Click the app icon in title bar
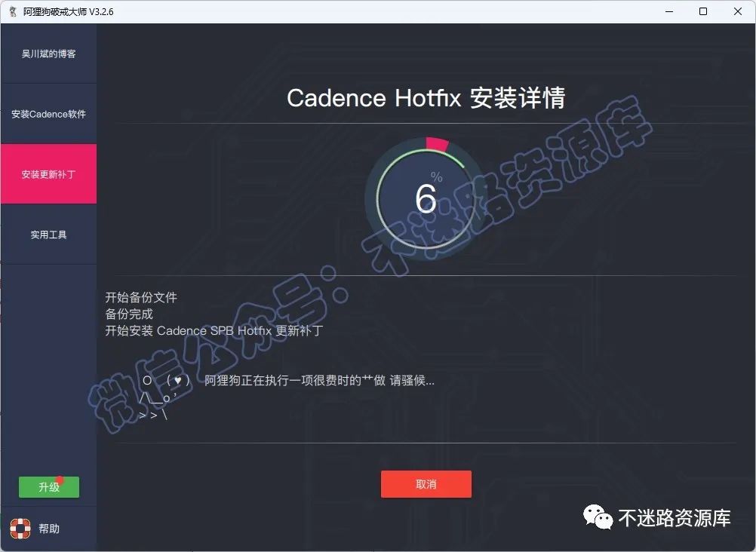 [x=13, y=11]
